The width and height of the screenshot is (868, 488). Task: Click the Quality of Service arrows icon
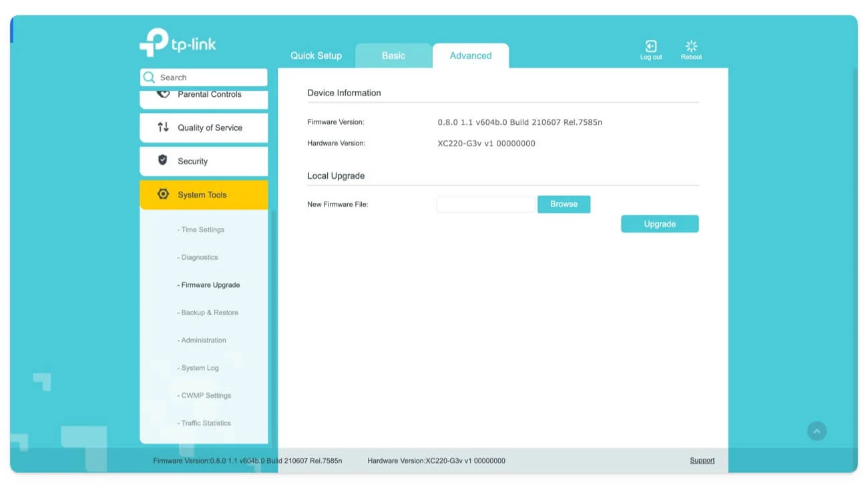tap(163, 127)
